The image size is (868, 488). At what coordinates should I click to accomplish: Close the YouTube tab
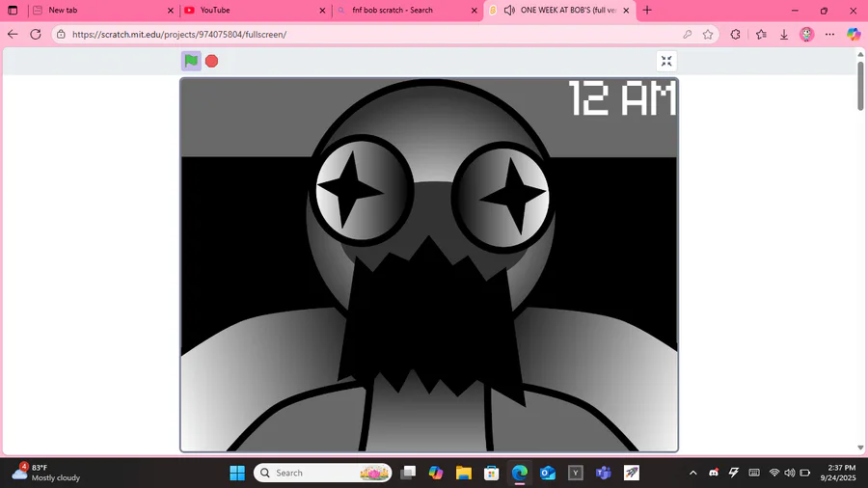pos(322,10)
